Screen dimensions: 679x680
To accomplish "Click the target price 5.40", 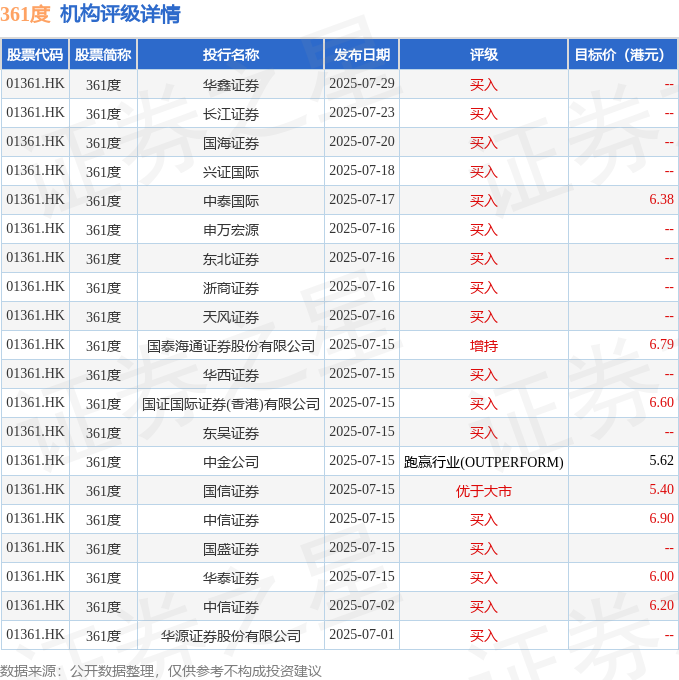I will [x=661, y=490].
